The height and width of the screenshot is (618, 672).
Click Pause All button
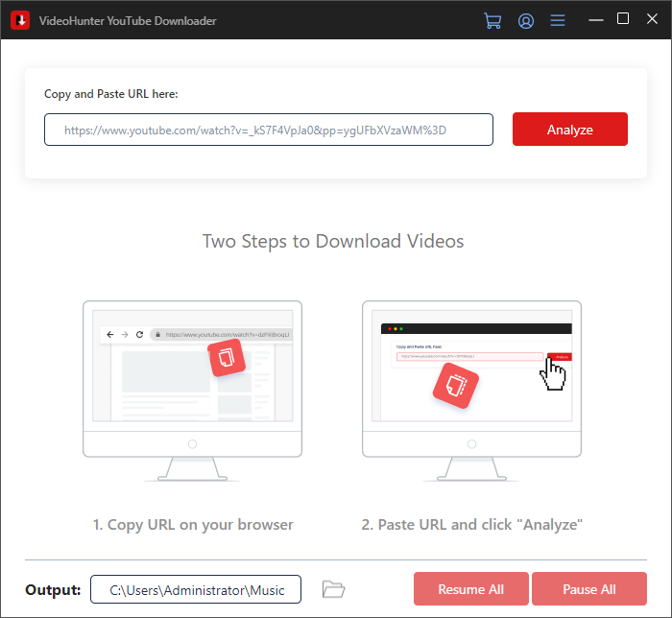click(589, 589)
